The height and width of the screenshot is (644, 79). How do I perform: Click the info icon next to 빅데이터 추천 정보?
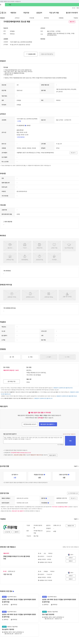13,591
